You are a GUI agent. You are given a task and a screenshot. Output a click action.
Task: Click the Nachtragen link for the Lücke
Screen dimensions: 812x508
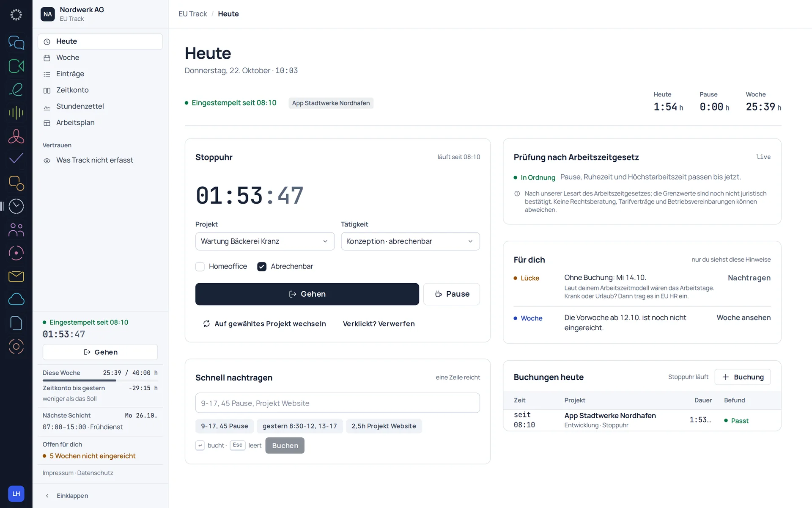click(x=749, y=278)
